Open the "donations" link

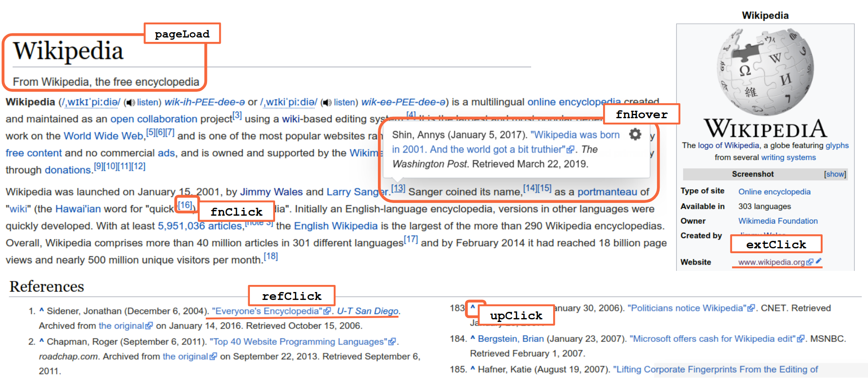(x=68, y=170)
